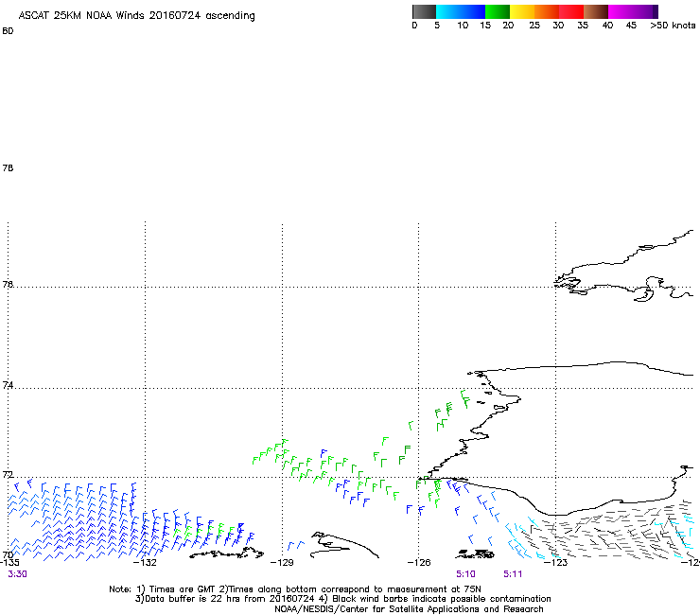This screenshot has width=700, height=615.
Task: Click the purple time stamp '5:11'
Action: point(513,574)
